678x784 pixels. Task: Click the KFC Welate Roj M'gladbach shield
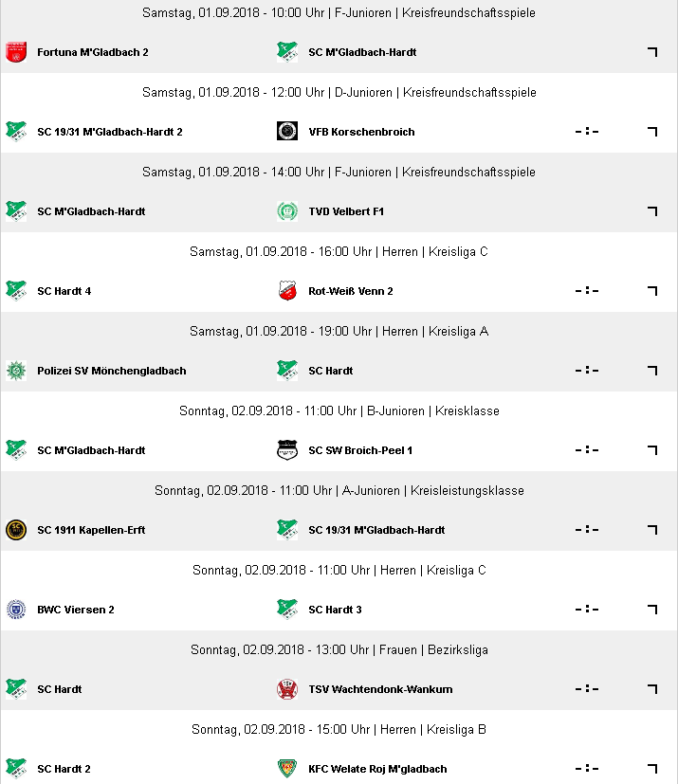(287, 769)
